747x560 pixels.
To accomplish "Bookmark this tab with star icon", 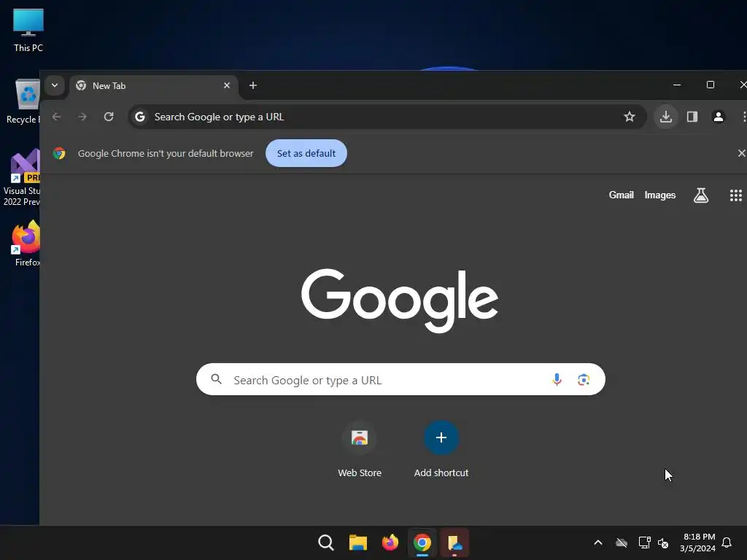I will click(x=630, y=117).
